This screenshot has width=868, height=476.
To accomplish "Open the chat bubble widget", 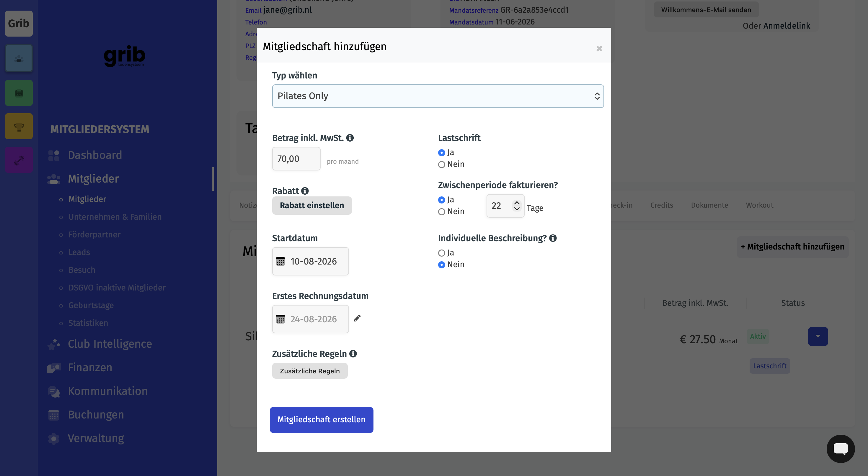I will [840, 448].
